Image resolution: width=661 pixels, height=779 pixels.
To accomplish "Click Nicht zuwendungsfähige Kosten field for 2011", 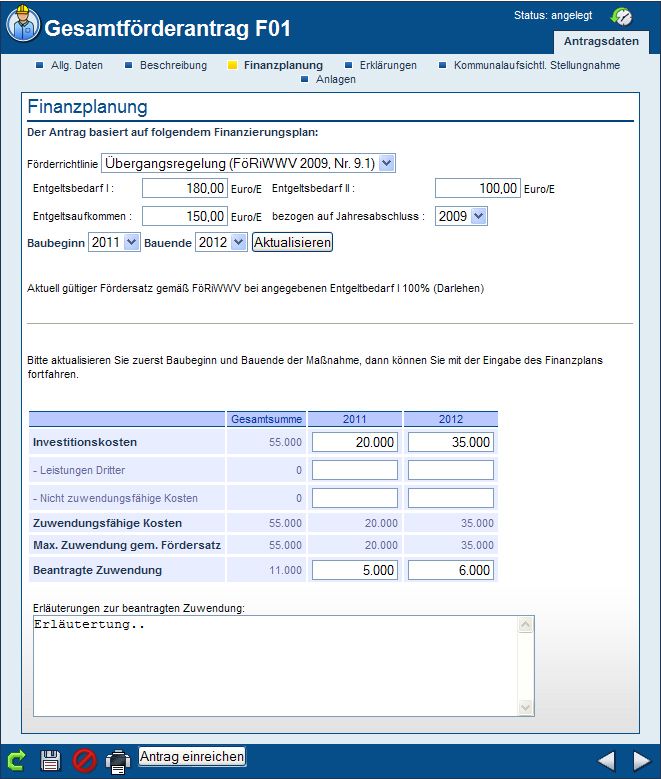I will [x=355, y=498].
